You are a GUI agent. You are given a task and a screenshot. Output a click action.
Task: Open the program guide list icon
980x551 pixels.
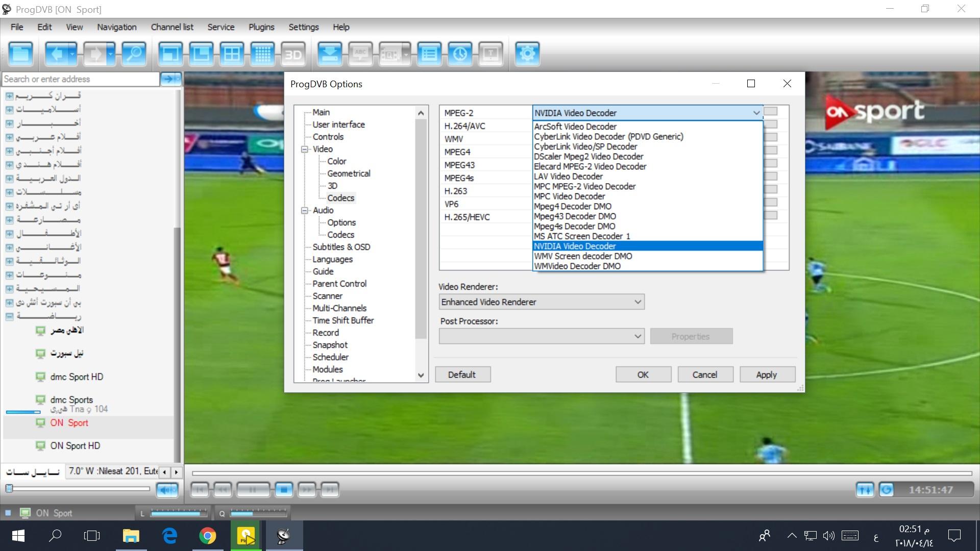click(430, 54)
